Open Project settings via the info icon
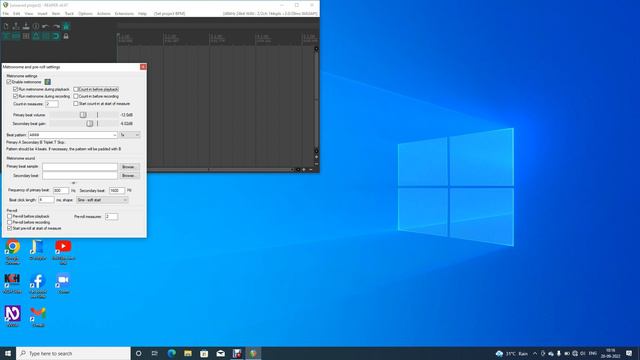Viewport: 640px width, 360px height. [36, 26]
